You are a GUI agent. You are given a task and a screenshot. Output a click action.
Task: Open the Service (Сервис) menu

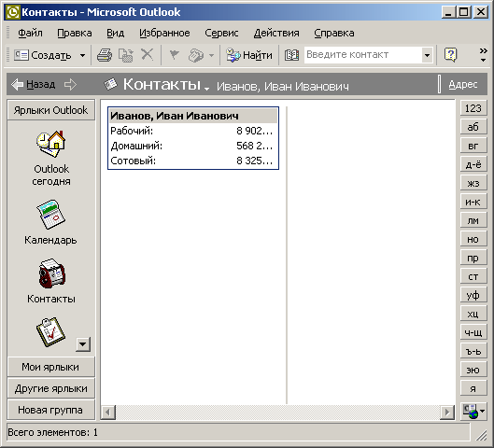click(221, 33)
